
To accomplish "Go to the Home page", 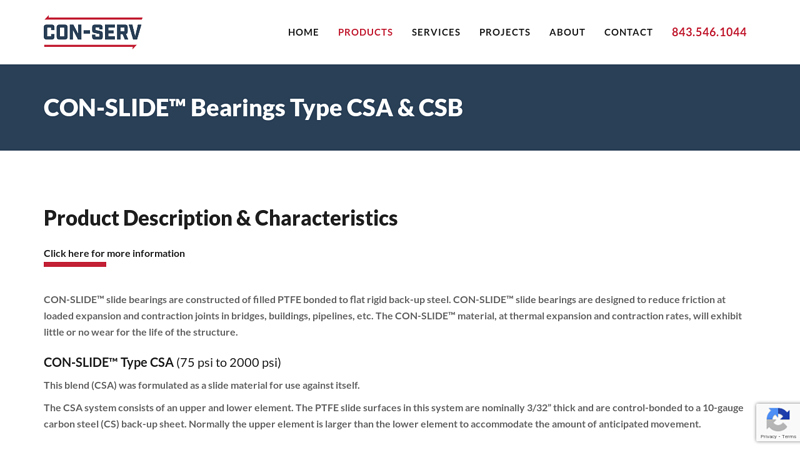I will pyautogui.click(x=303, y=32).
